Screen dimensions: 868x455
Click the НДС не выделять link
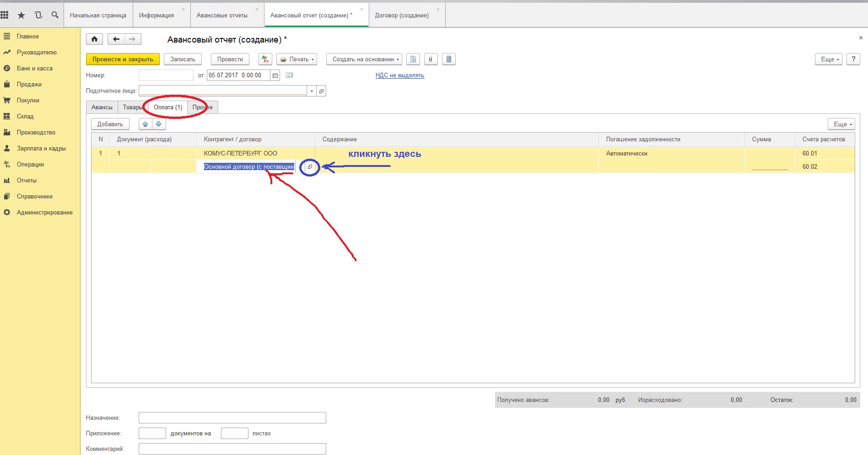click(x=399, y=75)
